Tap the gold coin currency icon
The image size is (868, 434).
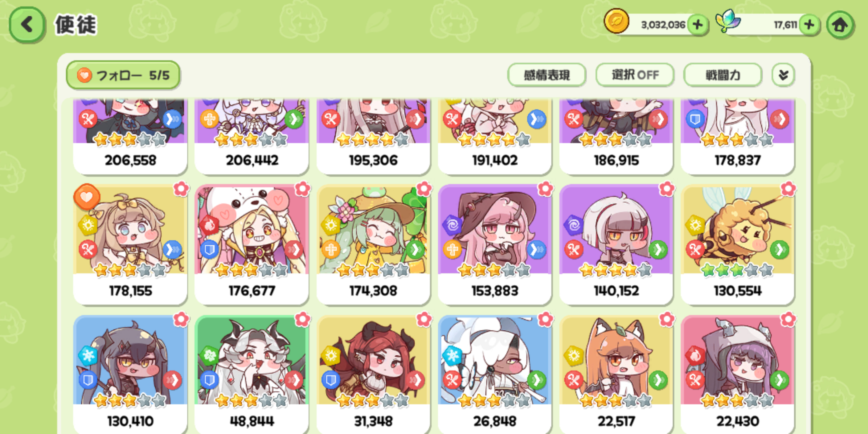tap(616, 21)
